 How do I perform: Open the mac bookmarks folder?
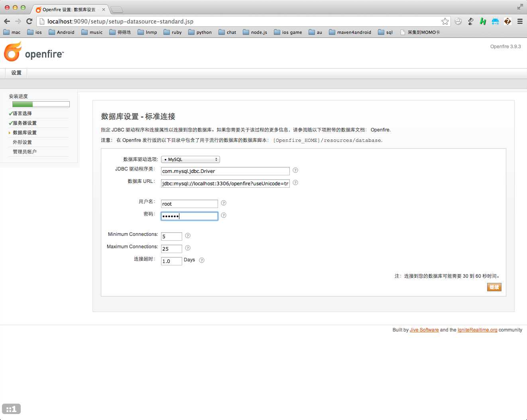(x=12, y=32)
